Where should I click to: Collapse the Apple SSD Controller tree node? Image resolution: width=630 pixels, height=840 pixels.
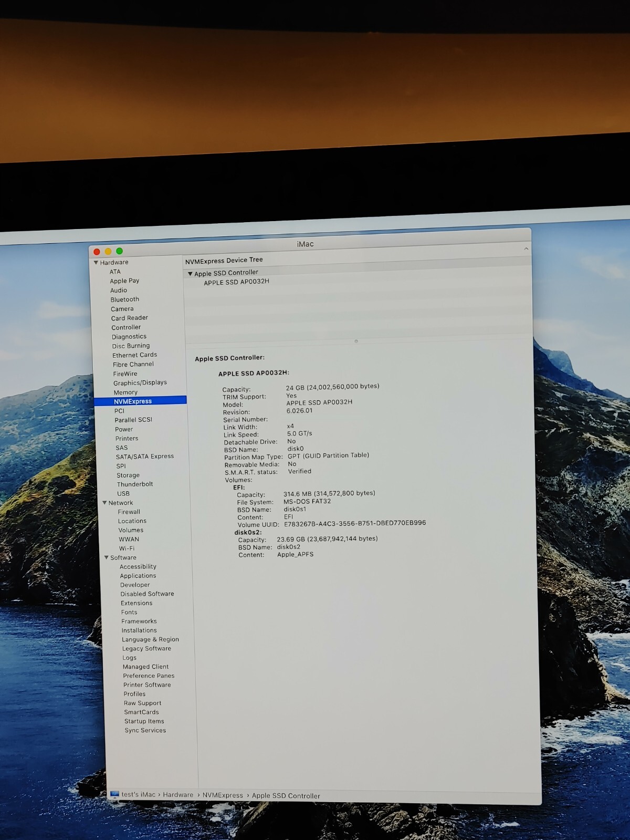190,274
